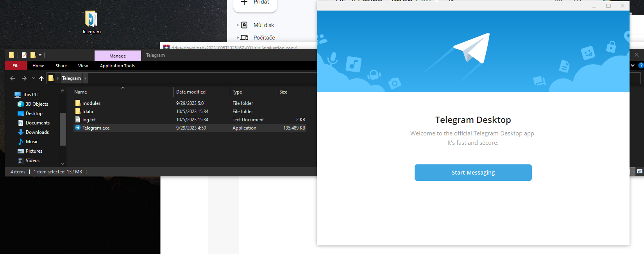Click the New folder icon in quick access toolbar

coord(33,55)
